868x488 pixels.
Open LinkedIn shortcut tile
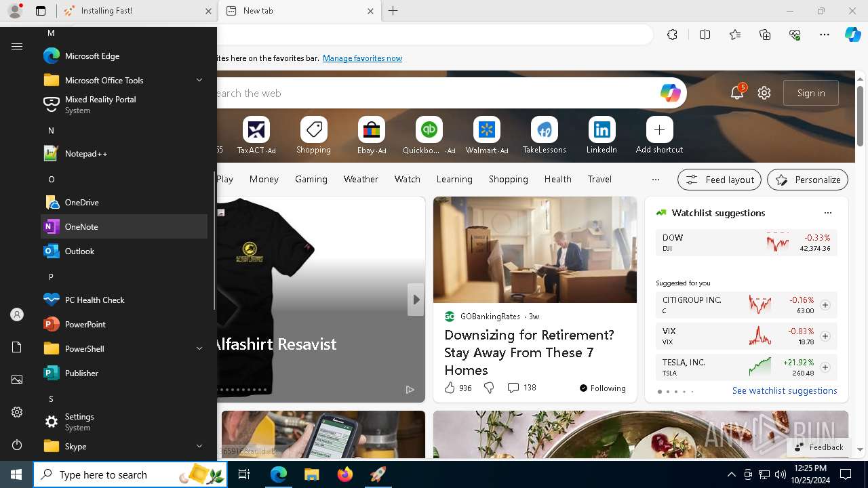click(x=601, y=136)
